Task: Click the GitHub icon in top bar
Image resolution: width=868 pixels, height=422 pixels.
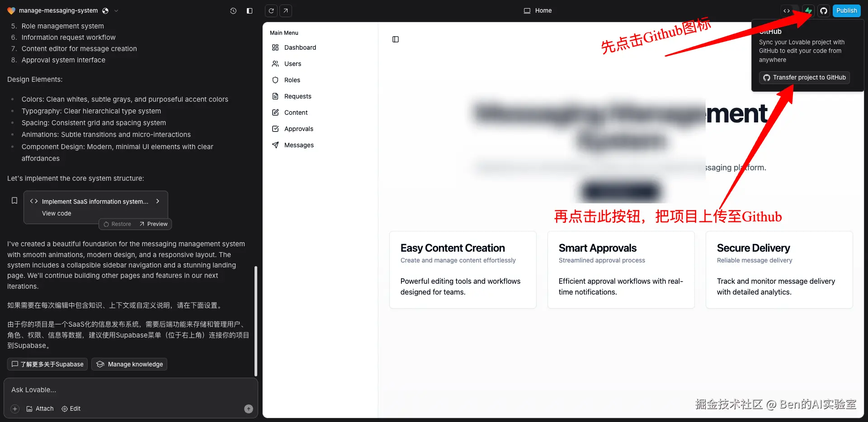Action: (824, 11)
